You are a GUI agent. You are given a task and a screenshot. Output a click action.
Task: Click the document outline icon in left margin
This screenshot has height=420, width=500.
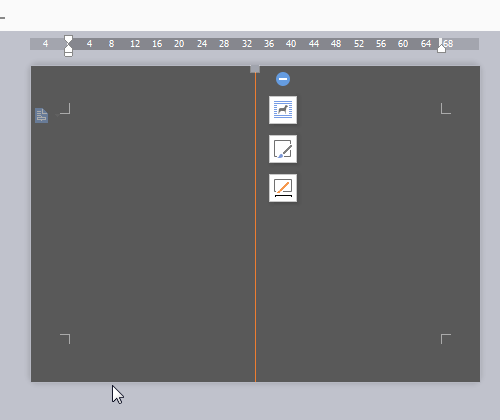(x=42, y=116)
